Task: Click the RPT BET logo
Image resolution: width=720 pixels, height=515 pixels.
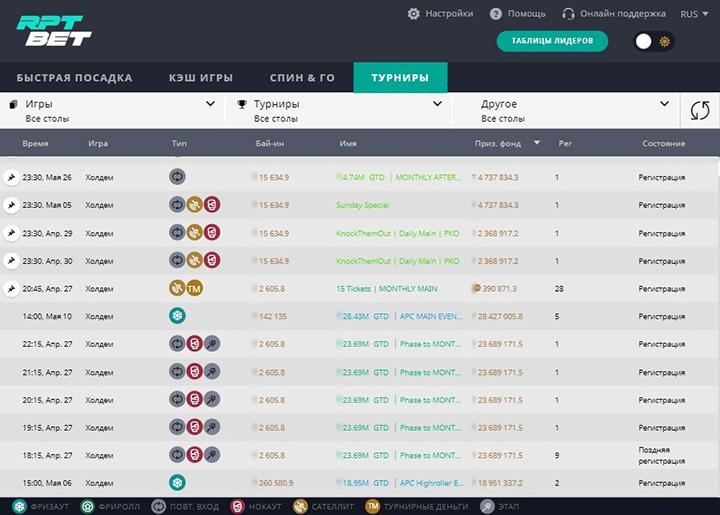Action: click(54, 30)
